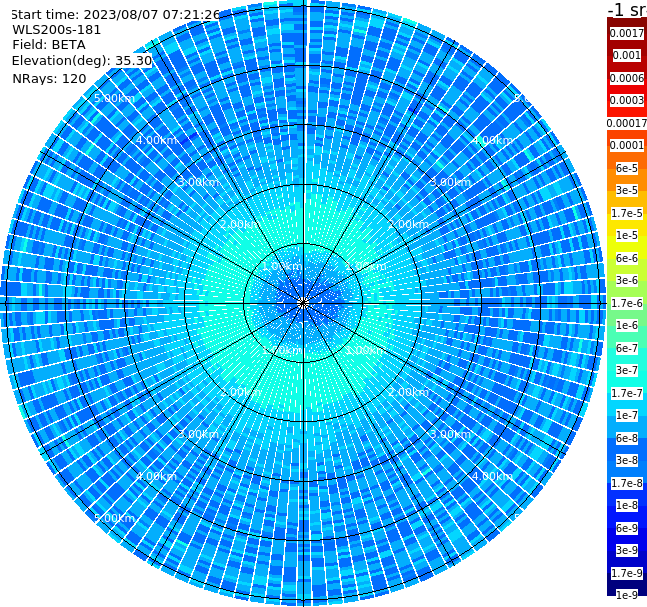Select the 0.001 colorbar label

click(x=627, y=55)
